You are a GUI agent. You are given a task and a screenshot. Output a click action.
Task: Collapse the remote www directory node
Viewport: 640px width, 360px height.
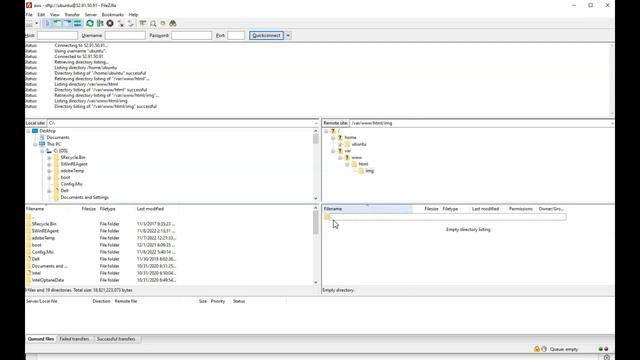(340, 158)
